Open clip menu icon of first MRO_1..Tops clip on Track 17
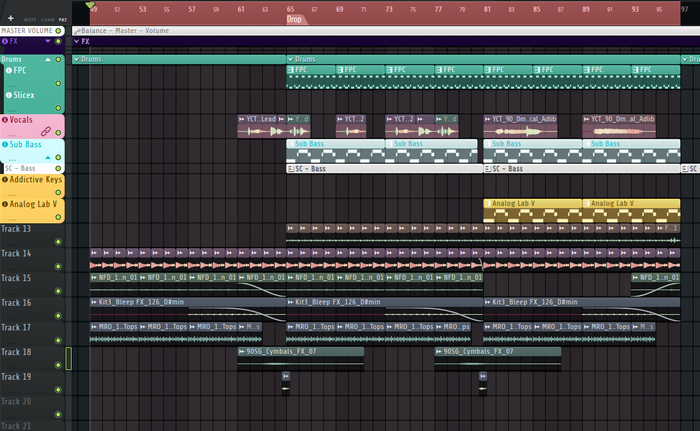700x431 pixels. coord(94,327)
